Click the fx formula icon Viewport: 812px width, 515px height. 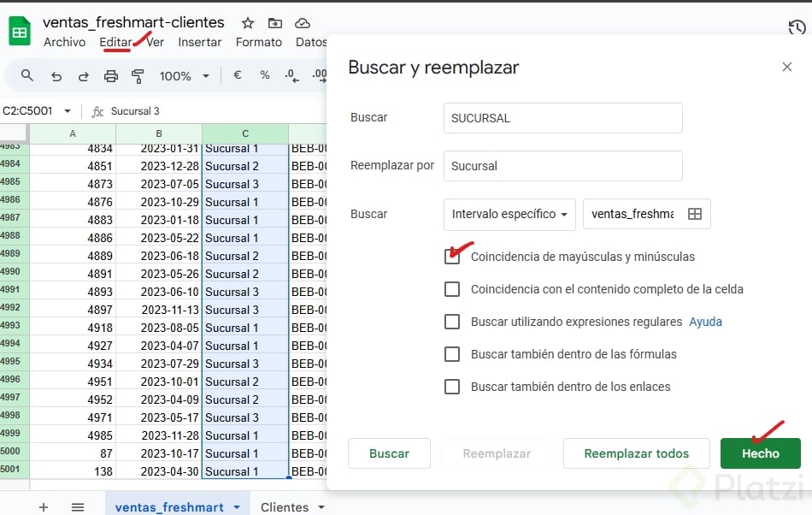coord(97,111)
